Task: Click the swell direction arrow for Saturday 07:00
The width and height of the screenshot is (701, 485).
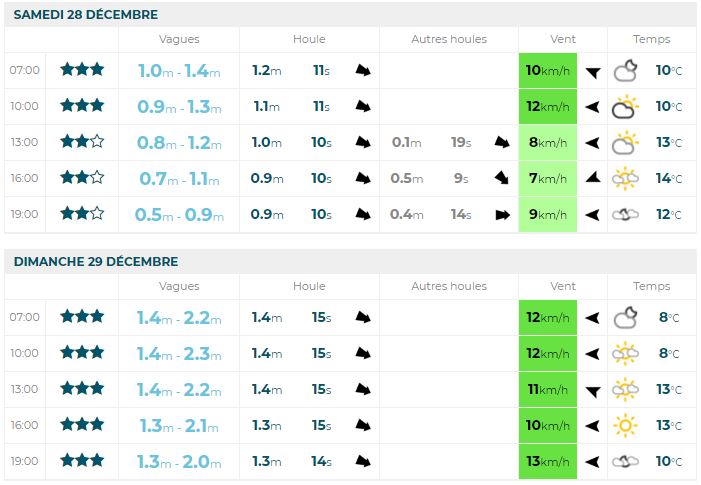Action: point(364,71)
